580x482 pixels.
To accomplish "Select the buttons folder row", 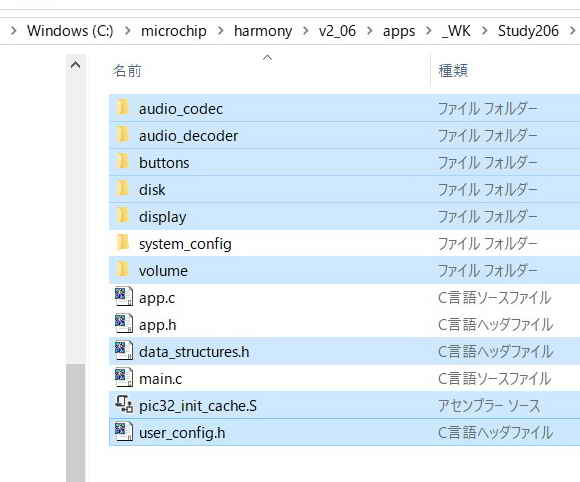I will 344,162.
